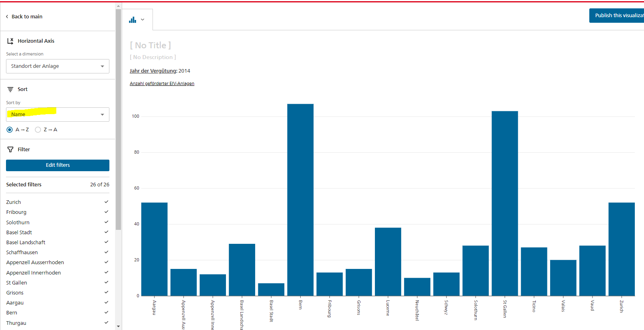
Task: Click the Valais bar in chart
Action: [x=563, y=278]
